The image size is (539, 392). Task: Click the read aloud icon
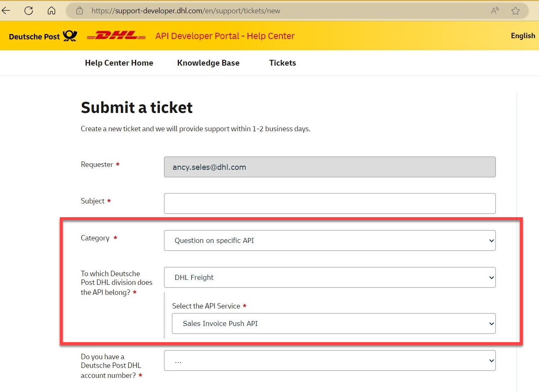[495, 11]
